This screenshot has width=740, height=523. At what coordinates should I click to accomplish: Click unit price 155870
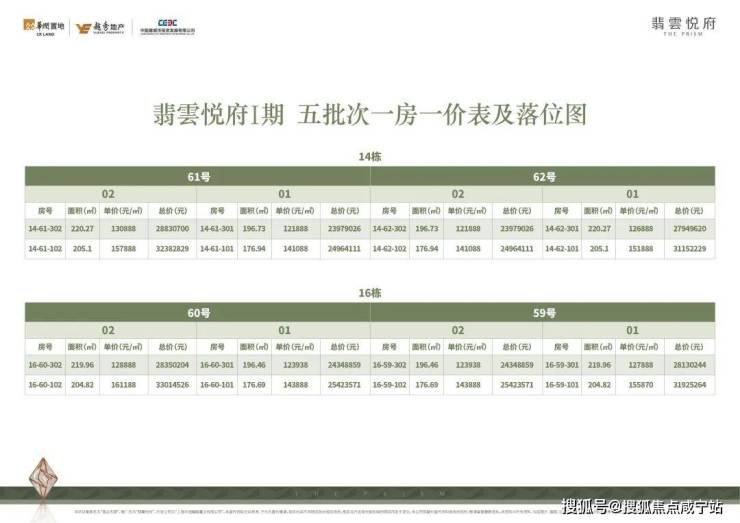tap(640, 385)
